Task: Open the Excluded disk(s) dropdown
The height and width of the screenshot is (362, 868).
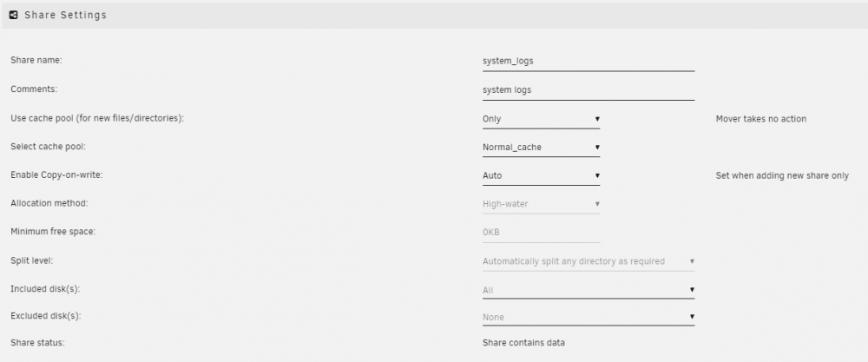Action: point(589,317)
